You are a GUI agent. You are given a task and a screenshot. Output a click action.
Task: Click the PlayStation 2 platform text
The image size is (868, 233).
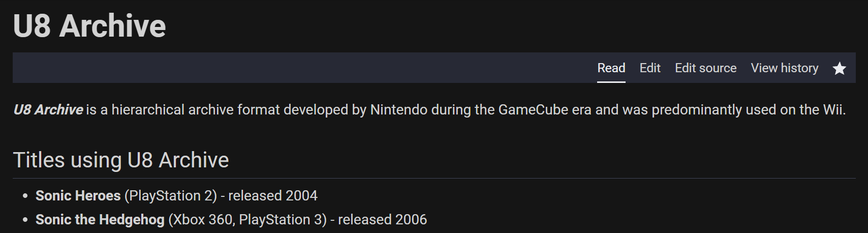point(171,196)
